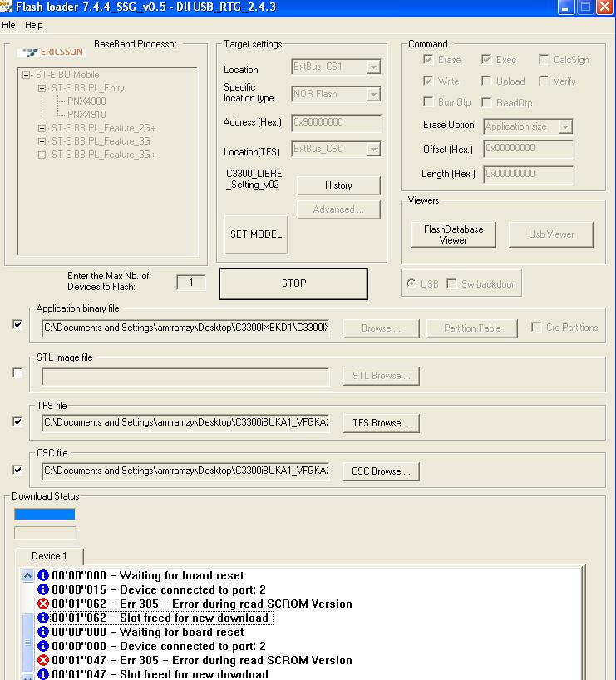The image size is (616, 680).
Task: Expand the ST-E BB PL_Feature_3G node
Action: [x=42, y=141]
